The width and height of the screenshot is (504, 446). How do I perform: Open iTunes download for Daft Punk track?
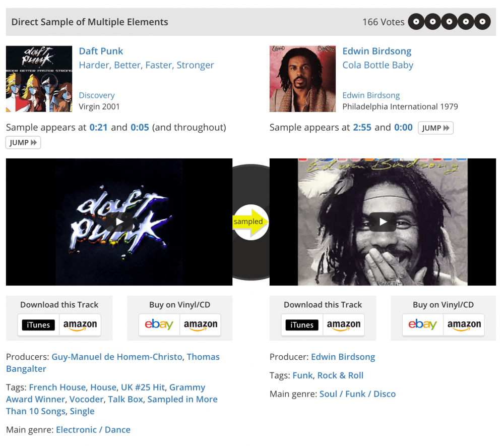(x=38, y=325)
